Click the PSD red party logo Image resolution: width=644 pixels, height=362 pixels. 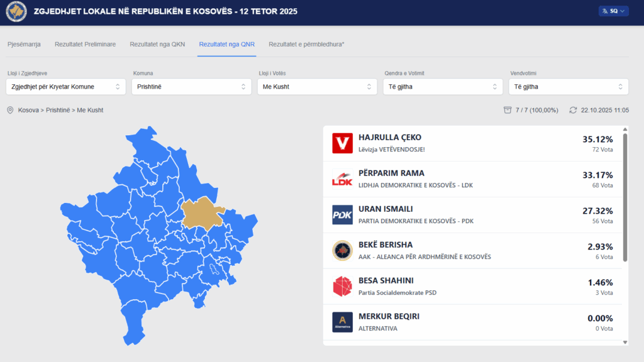[x=342, y=287]
